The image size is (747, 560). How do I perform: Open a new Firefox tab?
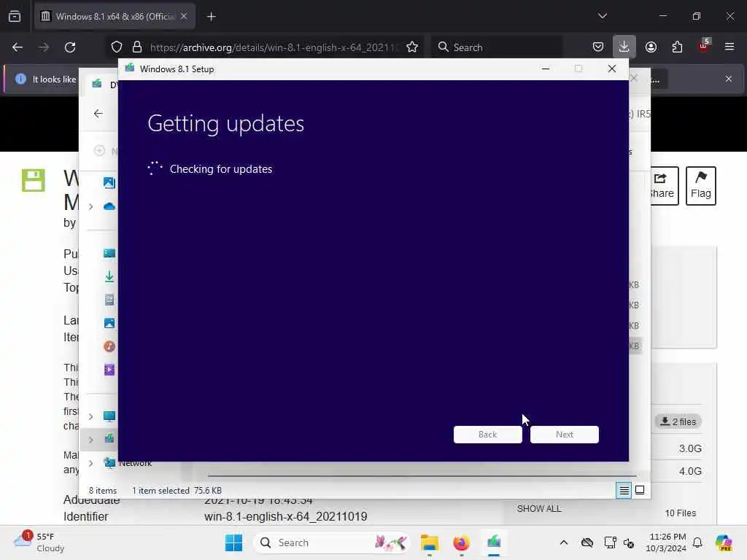point(211,17)
